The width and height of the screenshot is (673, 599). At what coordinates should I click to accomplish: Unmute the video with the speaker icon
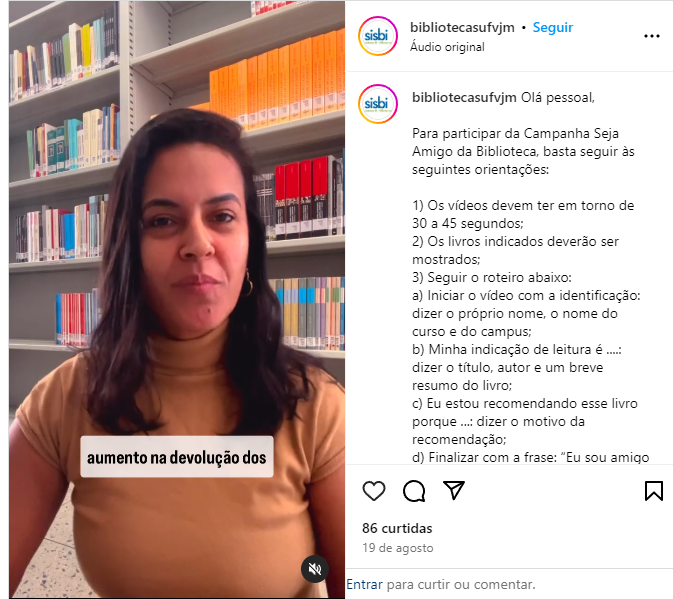(x=315, y=569)
